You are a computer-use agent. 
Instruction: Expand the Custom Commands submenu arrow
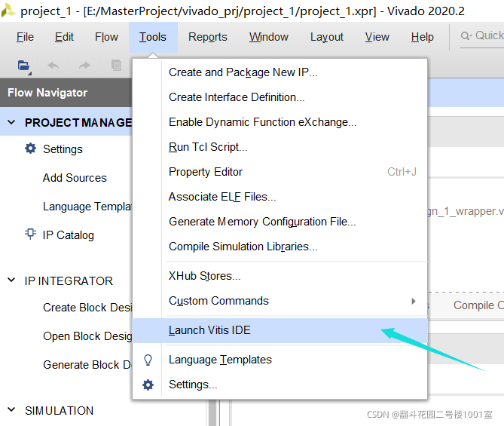[x=414, y=301]
